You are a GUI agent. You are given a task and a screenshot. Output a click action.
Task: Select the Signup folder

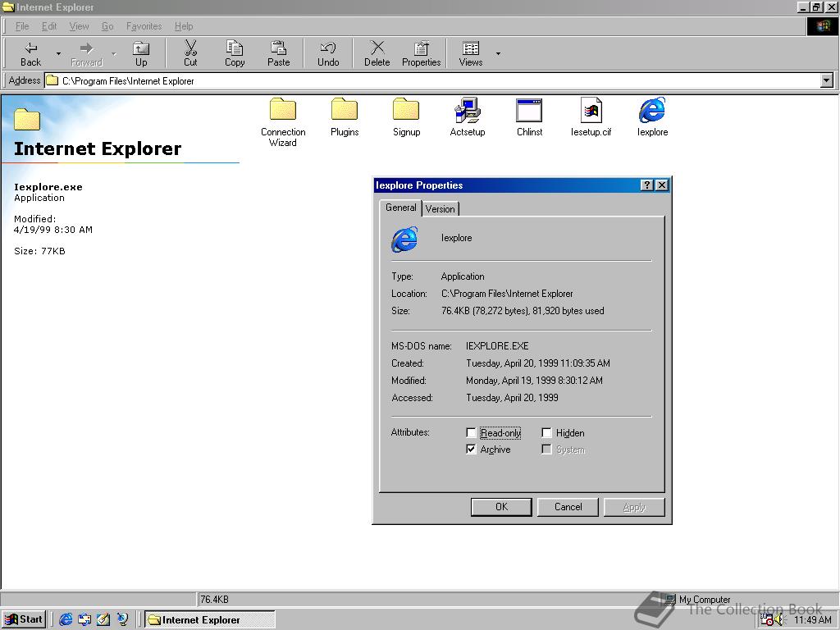pos(406,116)
